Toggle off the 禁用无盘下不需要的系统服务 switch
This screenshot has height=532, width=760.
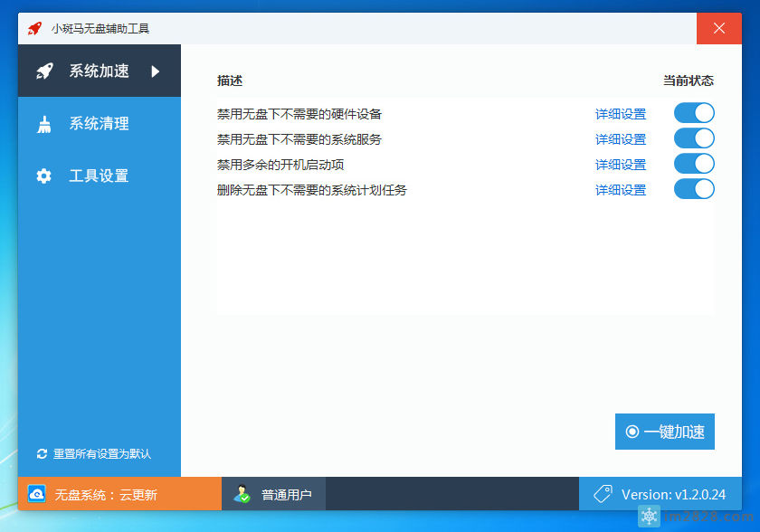coord(693,138)
